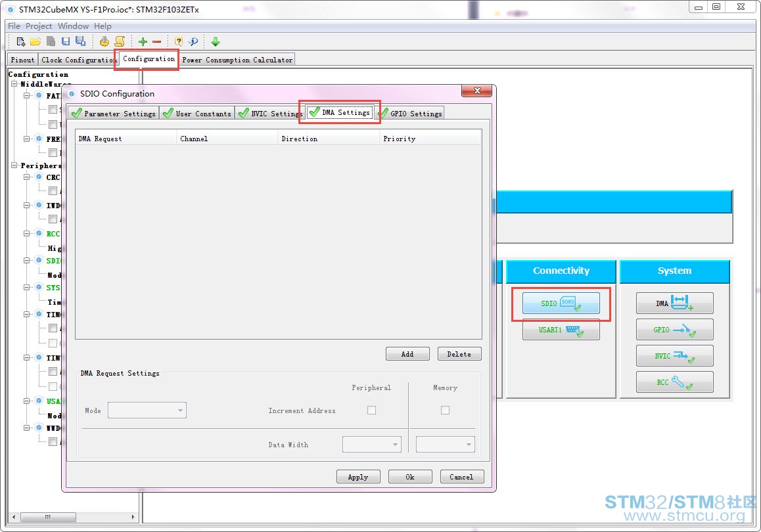
Task: Click the cube icon beside CRC node
Action: [x=39, y=177]
